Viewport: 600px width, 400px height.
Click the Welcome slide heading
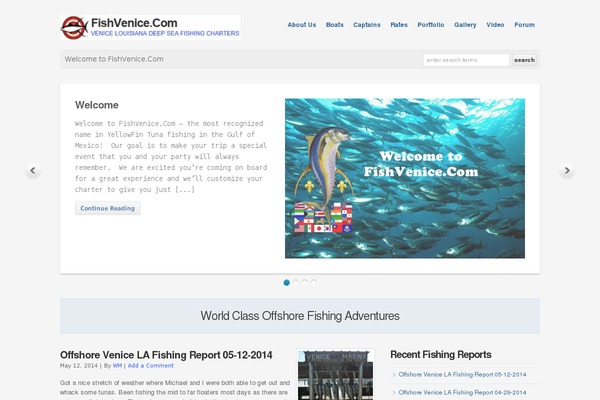97,105
